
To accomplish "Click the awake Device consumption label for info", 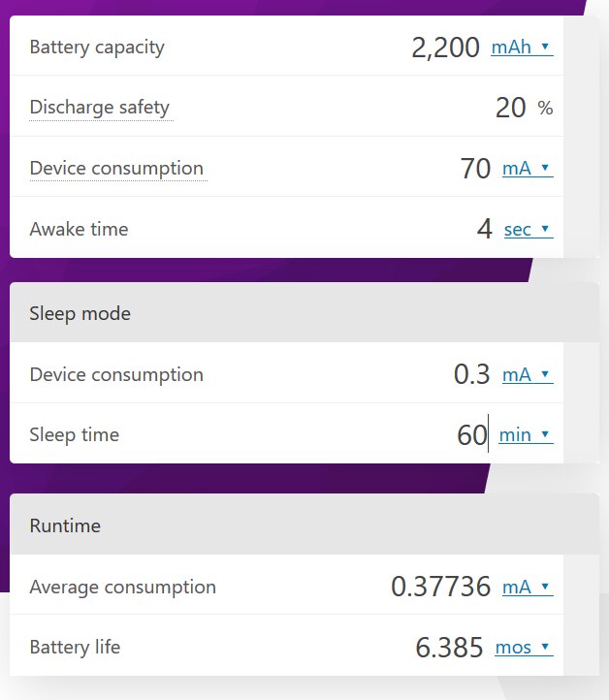I will [x=116, y=169].
